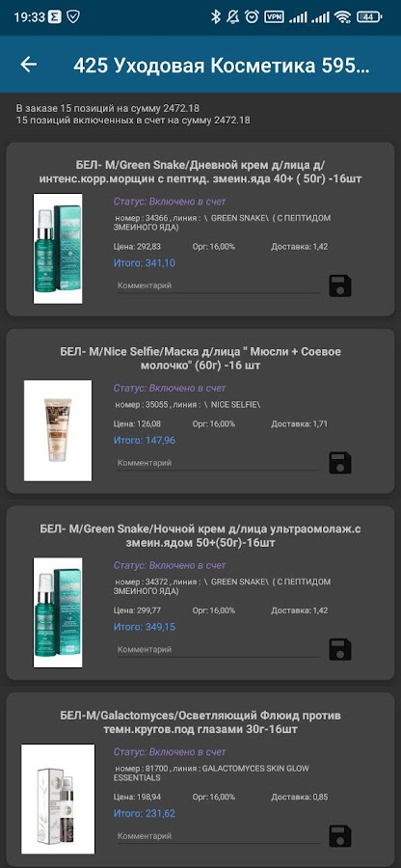Focus comment field under total 341,10
Screen dimensions: 401x868
(219, 286)
